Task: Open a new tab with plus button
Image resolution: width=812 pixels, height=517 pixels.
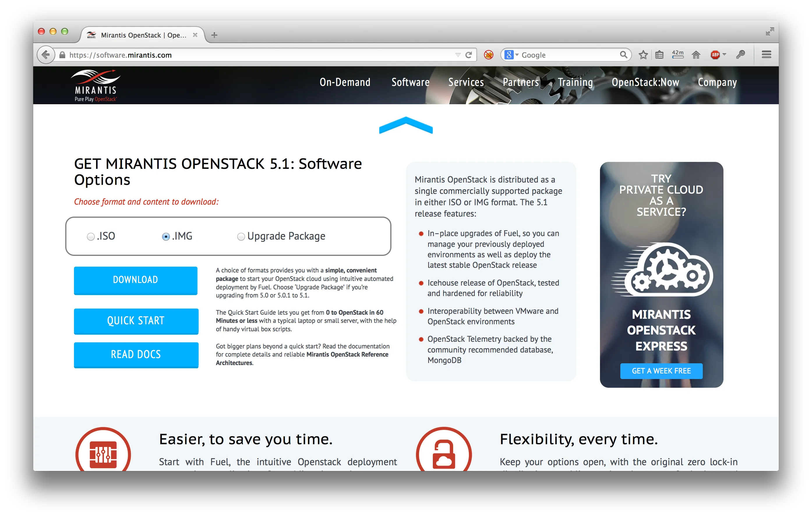Action: pos(214,35)
